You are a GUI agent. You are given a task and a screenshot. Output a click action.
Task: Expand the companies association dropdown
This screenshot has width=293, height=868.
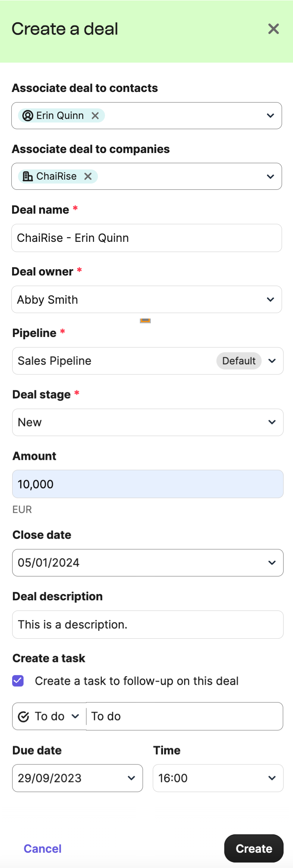pyautogui.click(x=270, y=176)
